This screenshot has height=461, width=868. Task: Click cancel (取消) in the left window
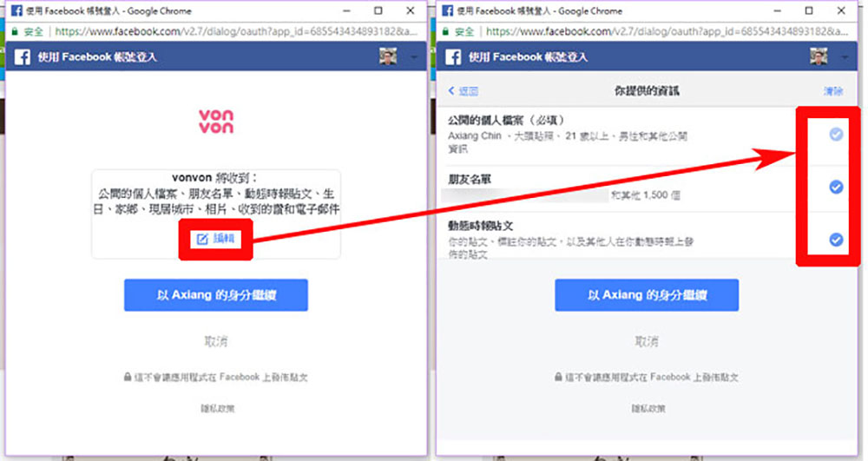(216, 341)
